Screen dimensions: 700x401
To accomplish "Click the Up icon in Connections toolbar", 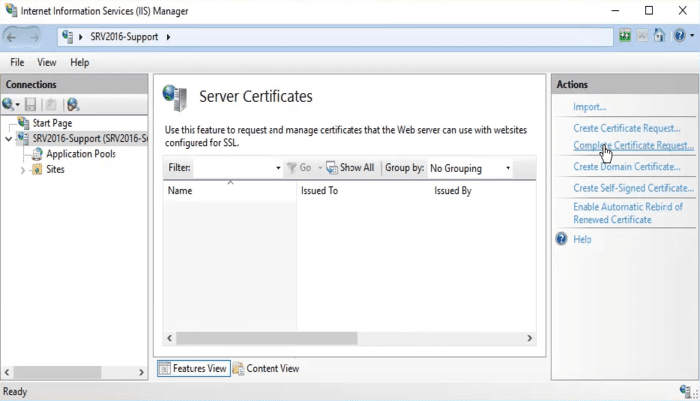I will point(51,104).
